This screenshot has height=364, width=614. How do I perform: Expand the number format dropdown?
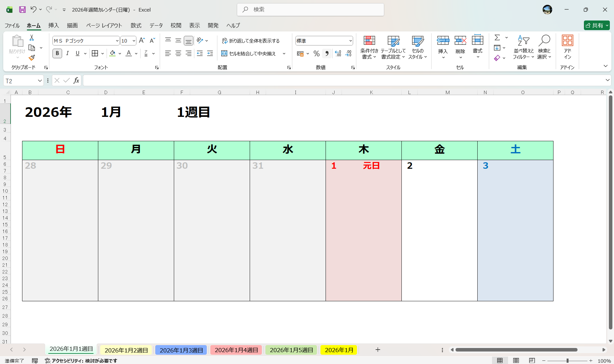pos(350,41)
